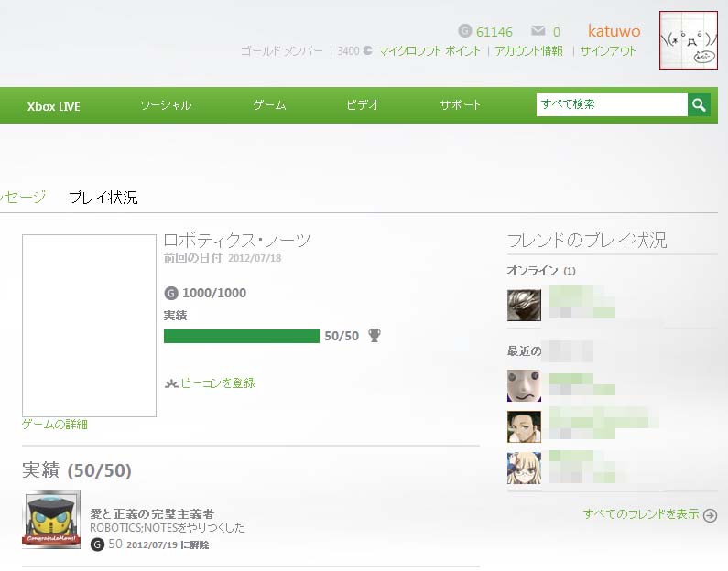The image size is (728, 571).
Task: Click the サインアウト link
Action: click(x=608, y=51)
